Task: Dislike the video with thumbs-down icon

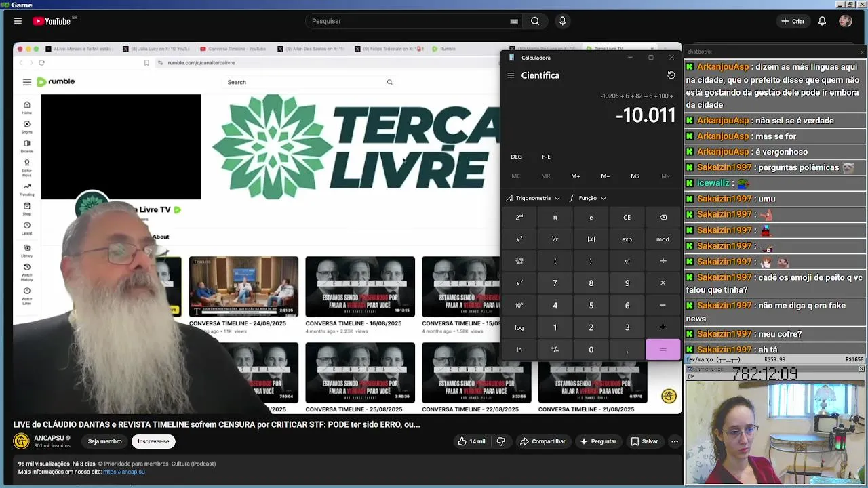Action: pyautogui.click(x=501, y=441)
